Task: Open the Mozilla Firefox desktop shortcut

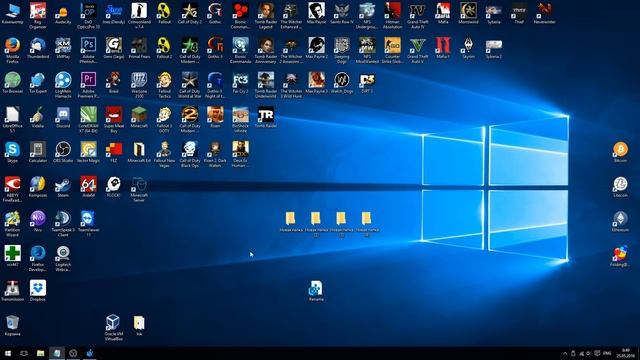Action: click(12, 46)
